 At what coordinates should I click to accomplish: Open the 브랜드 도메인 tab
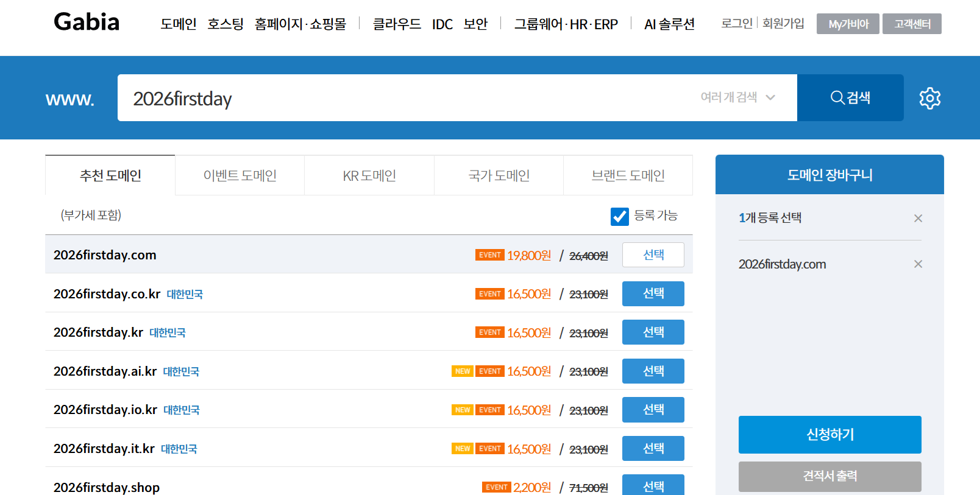click(628, 175)
